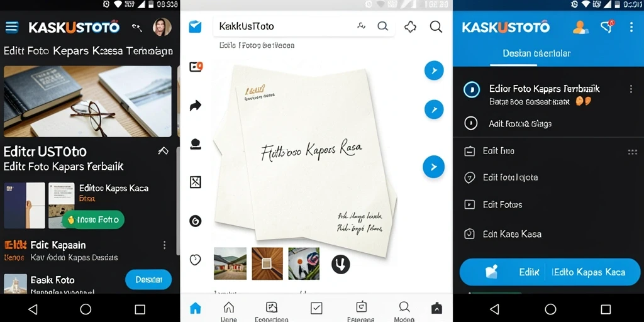
Task: Click the notification pin icon in right header
Action: point(607,26)
